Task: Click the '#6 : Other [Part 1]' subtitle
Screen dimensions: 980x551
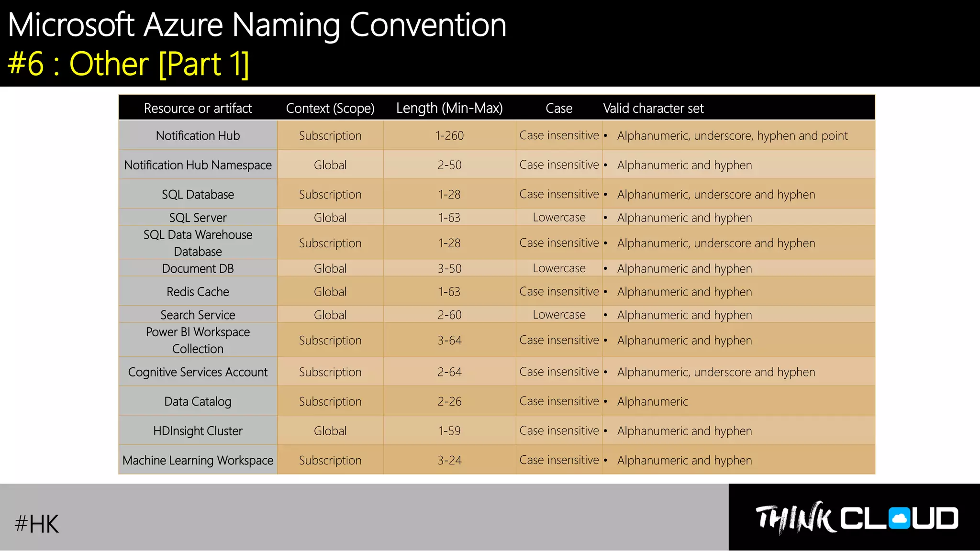Action: click(x=128, y=64)
